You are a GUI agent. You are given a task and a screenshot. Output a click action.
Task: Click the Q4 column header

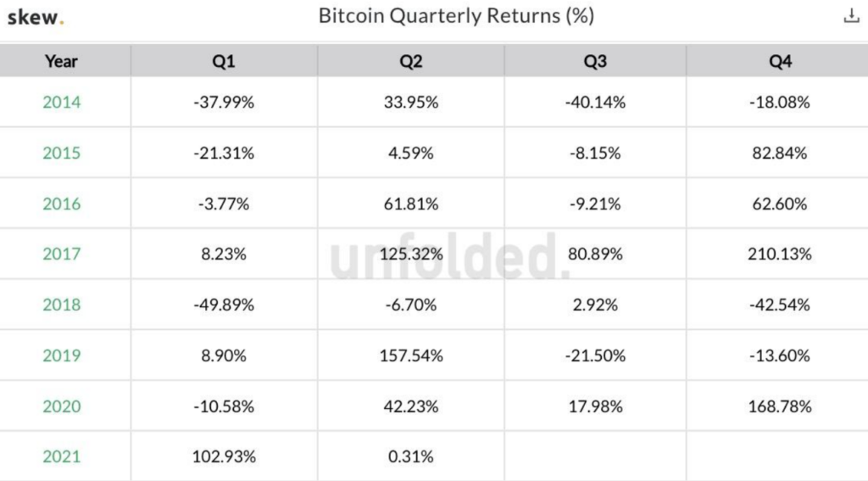780,61
